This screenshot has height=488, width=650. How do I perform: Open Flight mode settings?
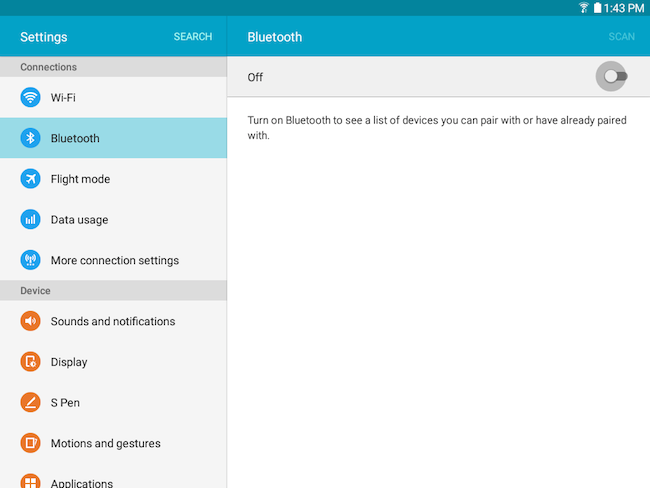(x=113, y=179)
